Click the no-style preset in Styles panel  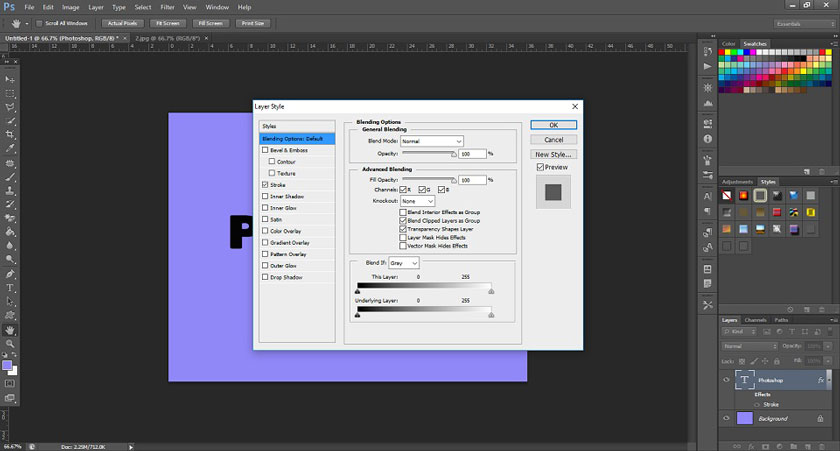pyautogui.click(x=726, y=196)
